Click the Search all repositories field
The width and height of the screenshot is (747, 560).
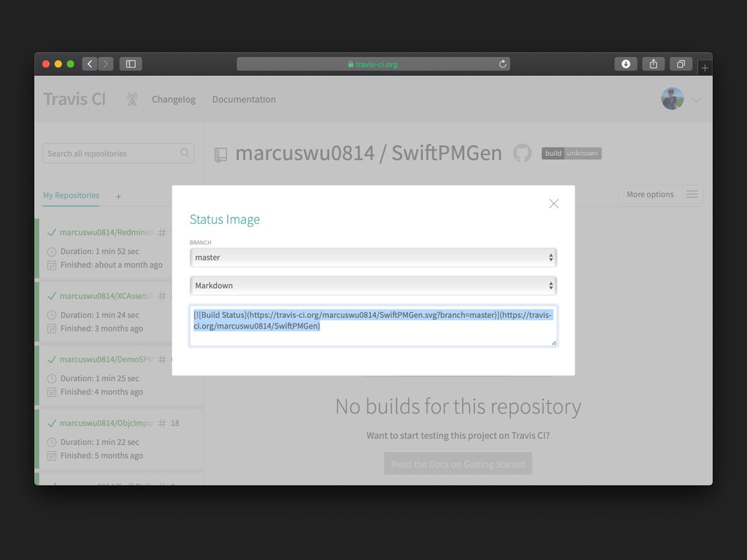coord(118,153)
